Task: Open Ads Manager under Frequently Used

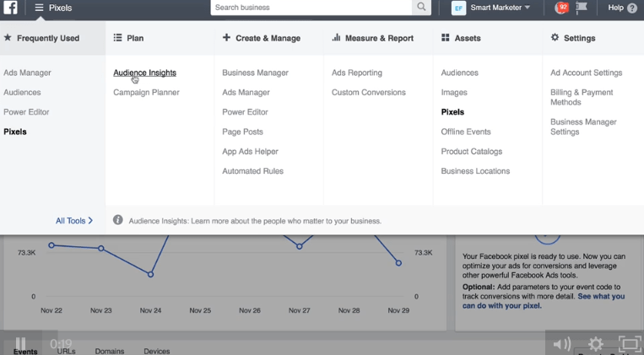Action: click(28, 73)
